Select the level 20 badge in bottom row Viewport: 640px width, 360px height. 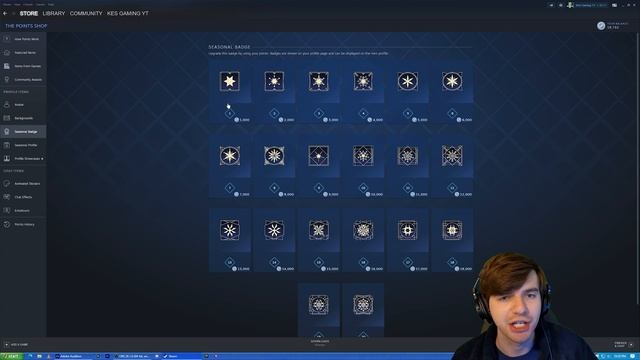[x=363, y=310]
